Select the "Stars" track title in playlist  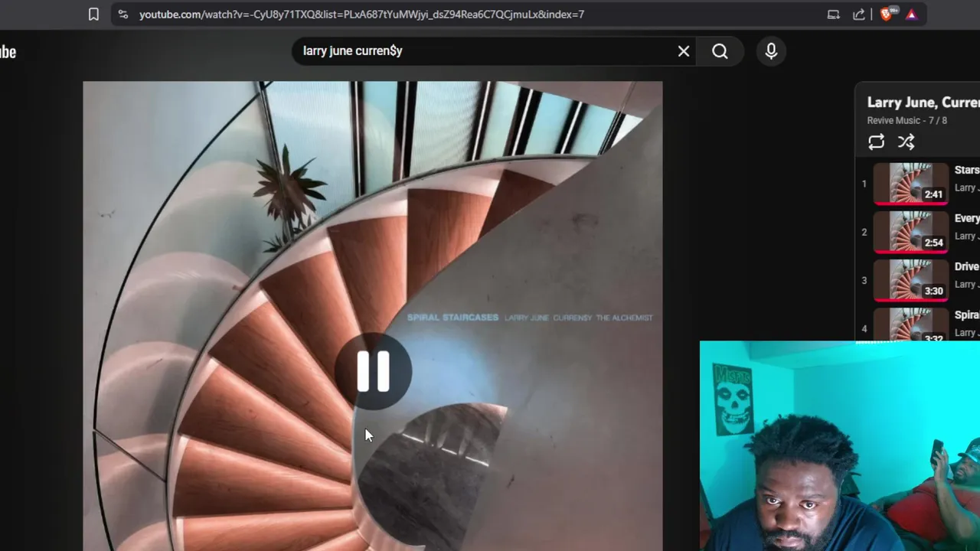click(x=967, y=170)
